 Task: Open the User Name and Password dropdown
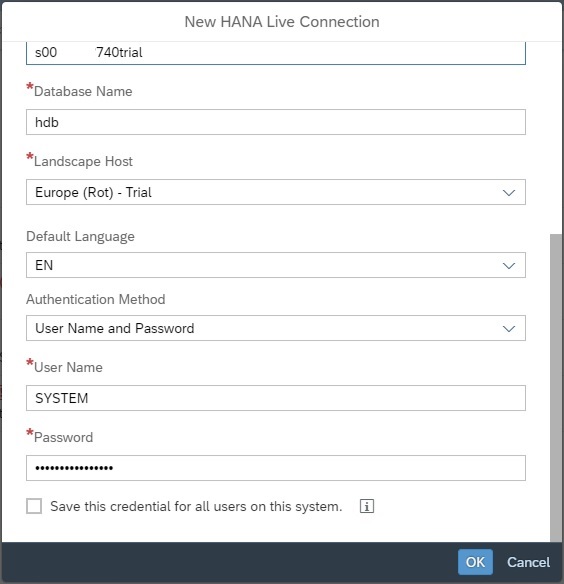(276, 328)
